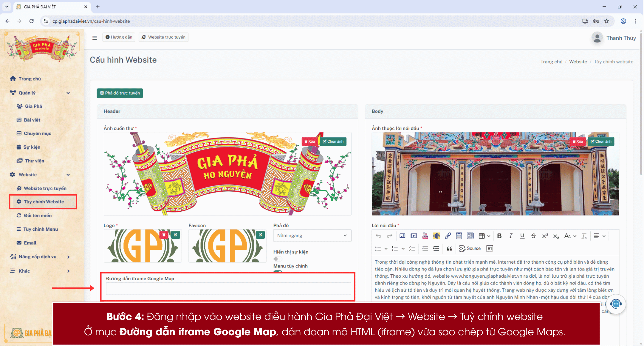Open the hamburger menu at top left
The height and width of the screenshot is (346, 644).
(95, 38)
